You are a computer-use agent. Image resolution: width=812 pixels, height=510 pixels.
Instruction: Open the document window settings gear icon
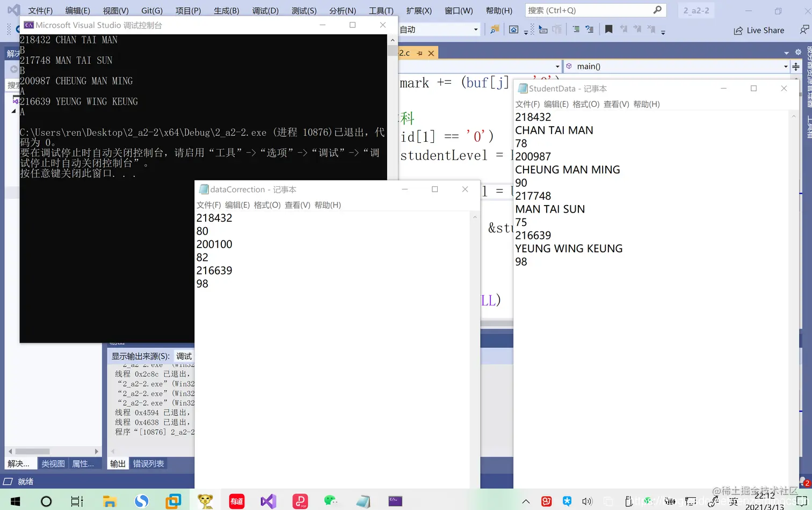pos(798,53)
